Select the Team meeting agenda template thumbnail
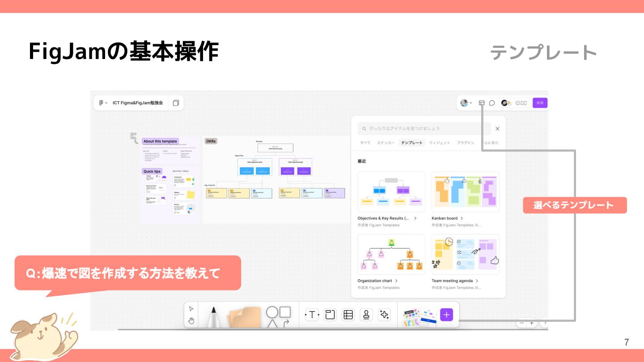Image resolution: width=644 pixels, height=362 pixels. pyautogui.click(x=466, y=254)
